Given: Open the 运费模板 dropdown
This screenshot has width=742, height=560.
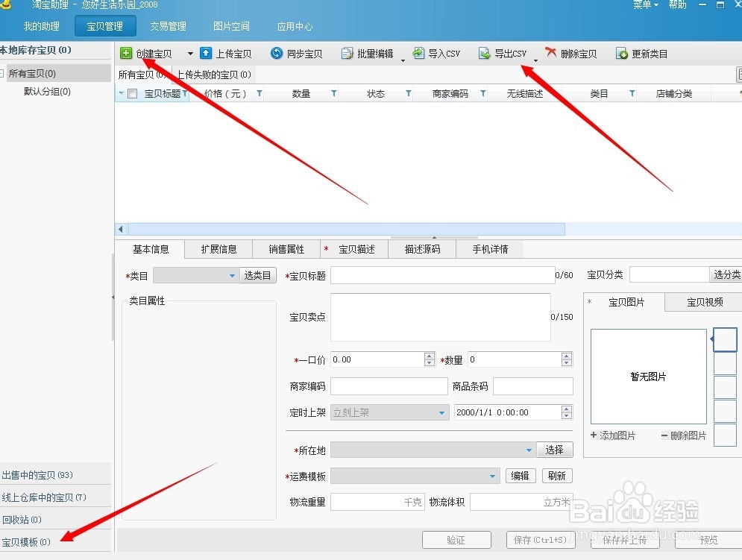Looking at the screenshot, I should [415, 476].
